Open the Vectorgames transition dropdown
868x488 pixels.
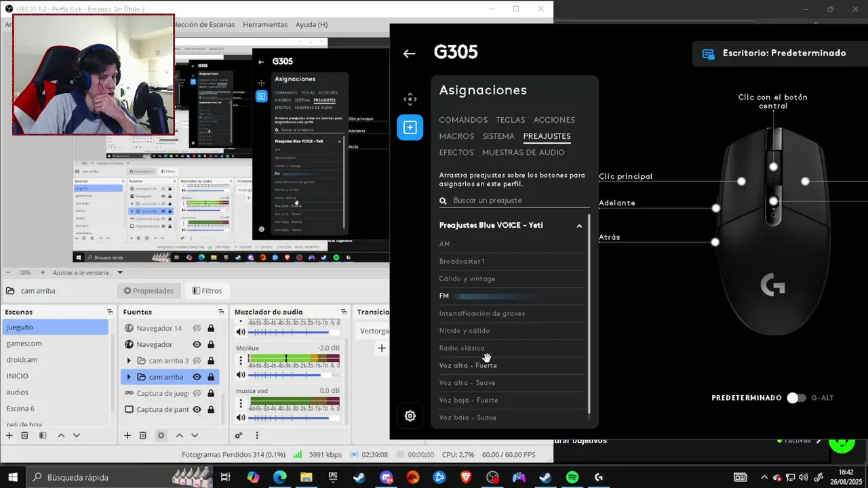point(372,331)
